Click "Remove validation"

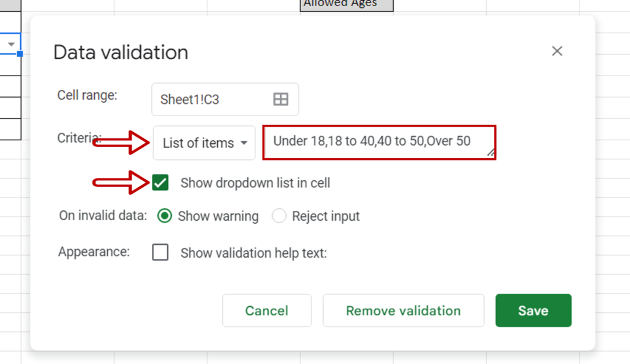click(403, 311)
